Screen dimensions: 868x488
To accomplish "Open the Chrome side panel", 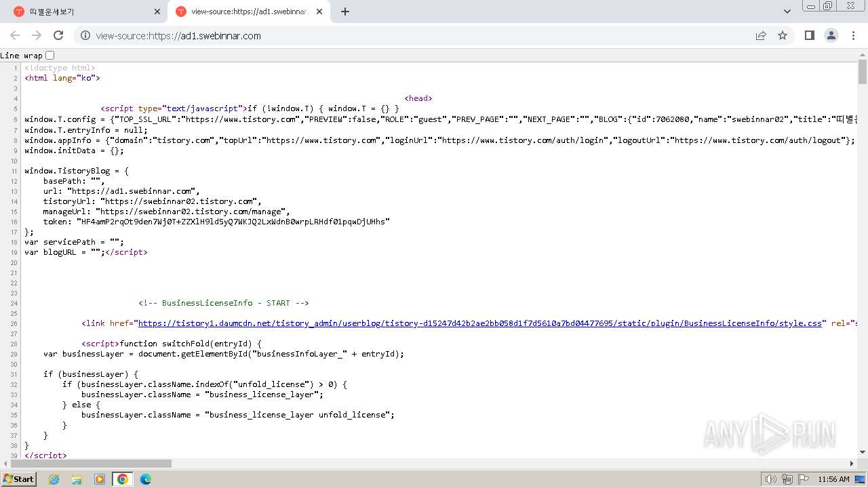I will coord(809,36).
